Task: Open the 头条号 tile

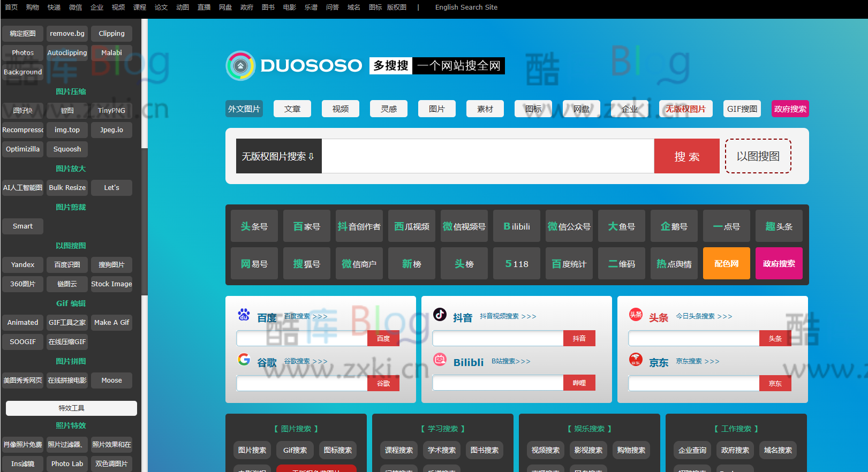Action: coord(254,226)
